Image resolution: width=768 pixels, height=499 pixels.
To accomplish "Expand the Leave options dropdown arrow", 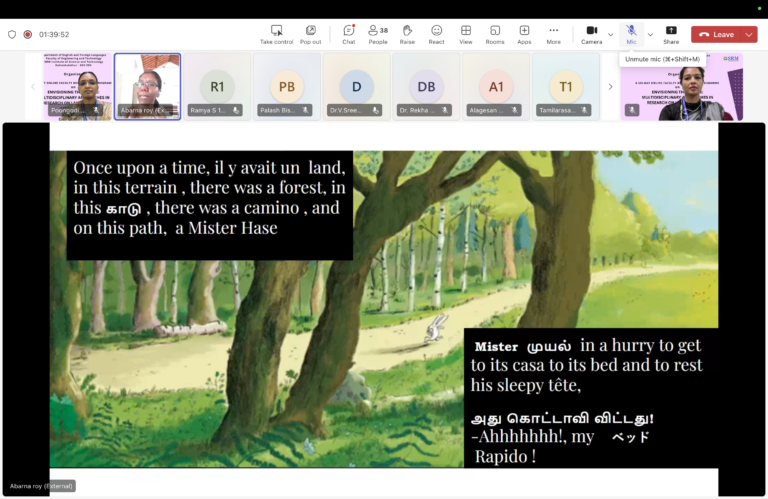I will [x=749, y=34].
